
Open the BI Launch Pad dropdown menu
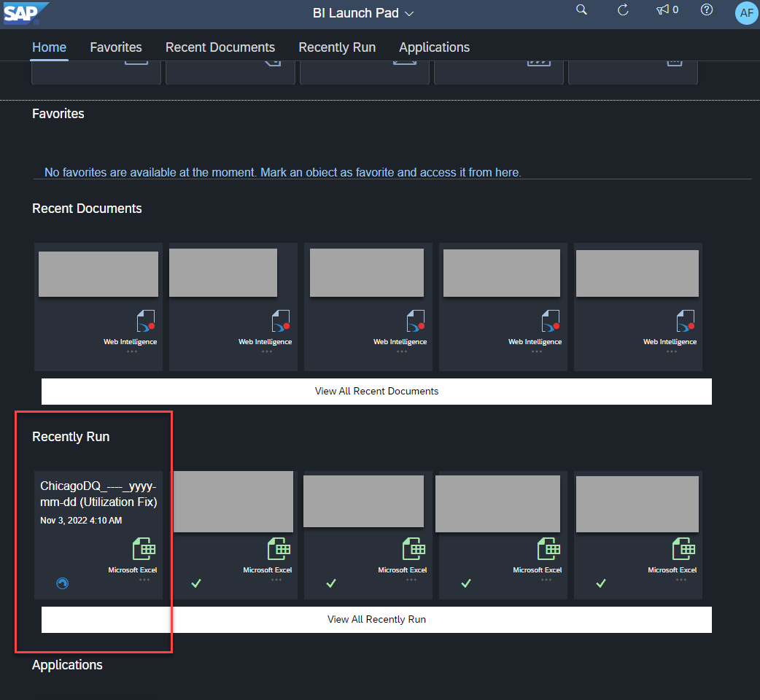[363, 13]
